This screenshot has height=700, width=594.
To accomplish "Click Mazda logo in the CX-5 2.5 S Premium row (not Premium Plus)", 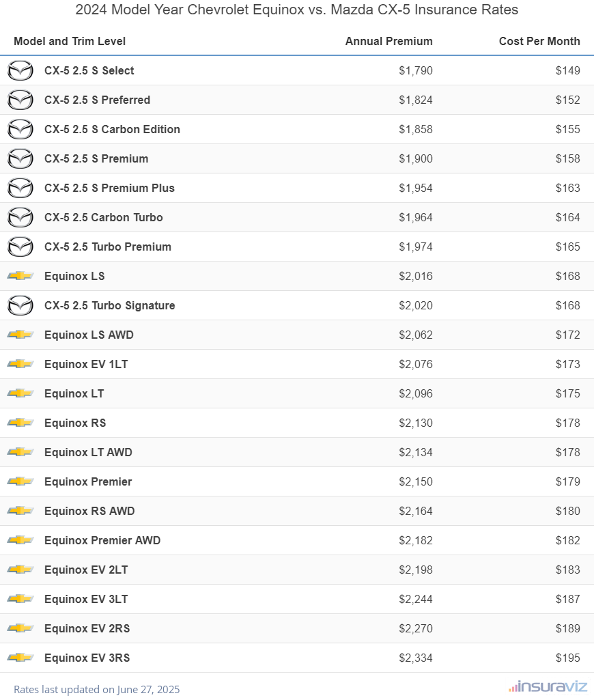I will click(20, 159).
